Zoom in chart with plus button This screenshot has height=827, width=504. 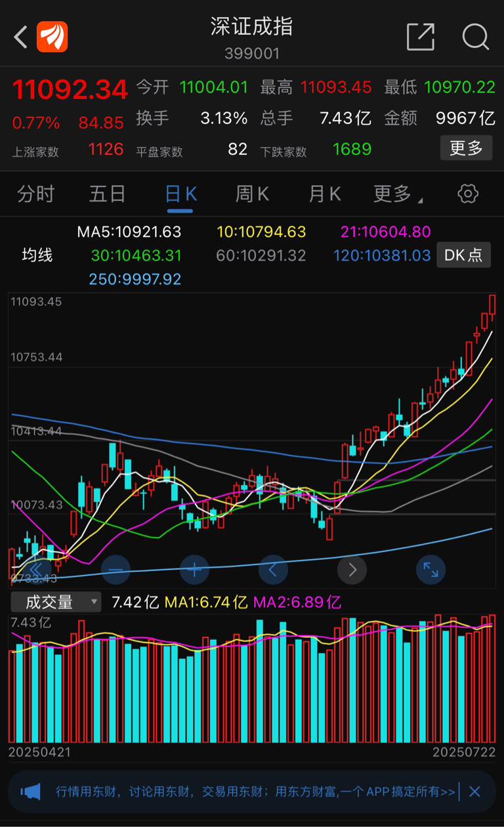point(194,570)
